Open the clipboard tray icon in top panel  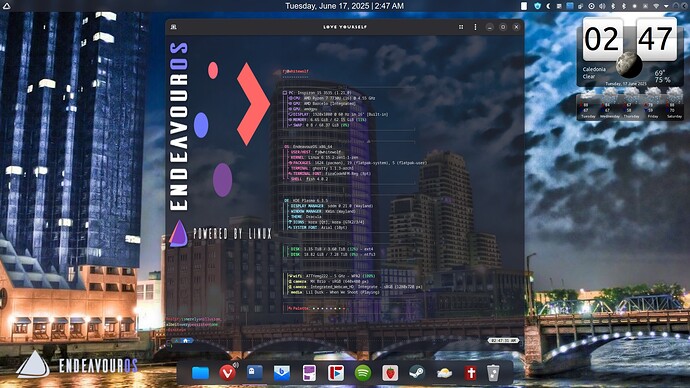point(524,6)
